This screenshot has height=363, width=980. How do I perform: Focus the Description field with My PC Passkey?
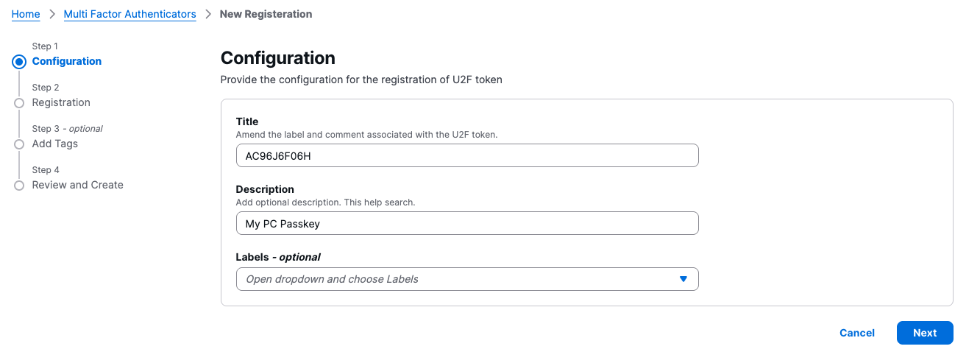coord(466,224)
